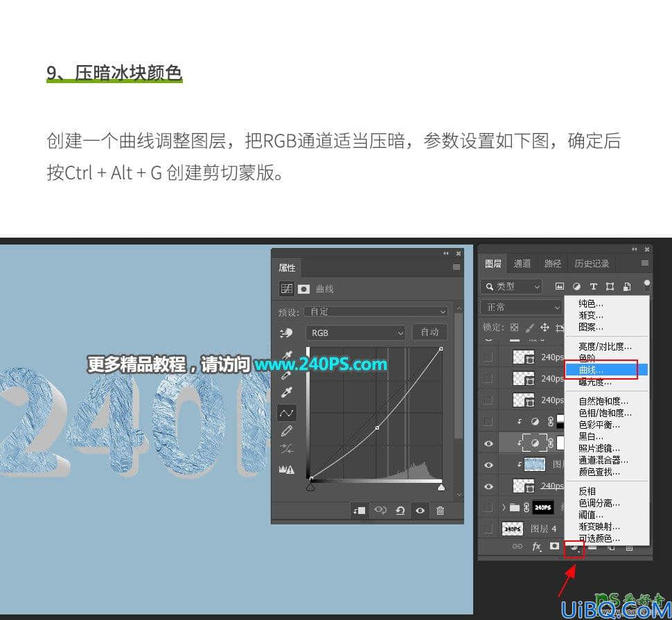
Task: Pick the white point eyedropper
Action: pos(286,393)
